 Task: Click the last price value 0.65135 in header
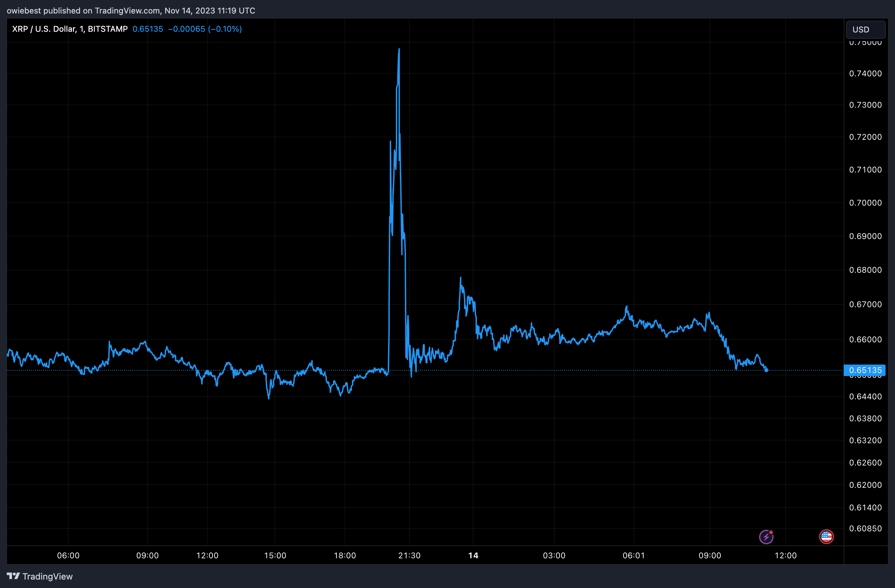[x=148, y=29]
